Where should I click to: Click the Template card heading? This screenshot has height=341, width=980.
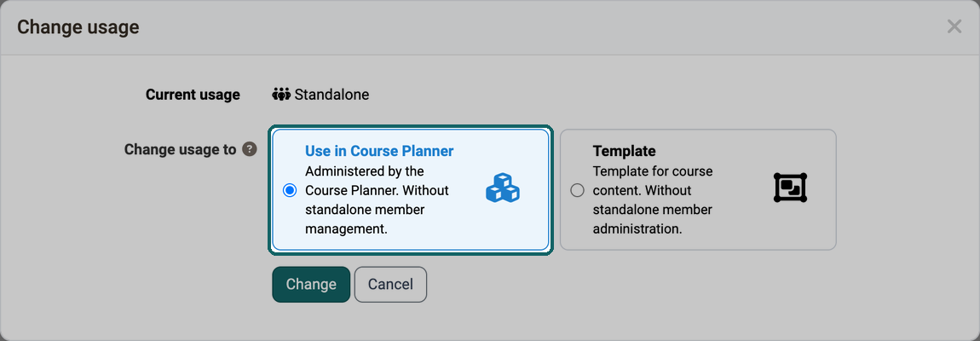pyautogui.click(x=625, y=151)
